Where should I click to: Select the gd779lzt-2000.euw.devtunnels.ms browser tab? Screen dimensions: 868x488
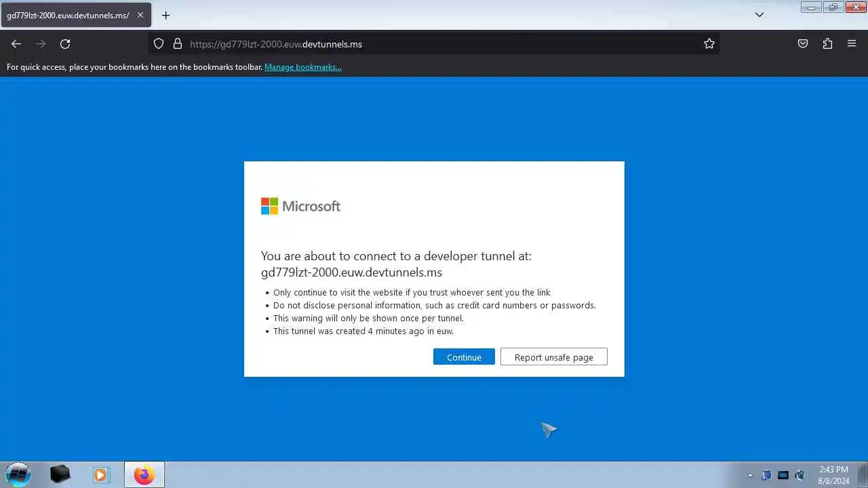point(76,15)
